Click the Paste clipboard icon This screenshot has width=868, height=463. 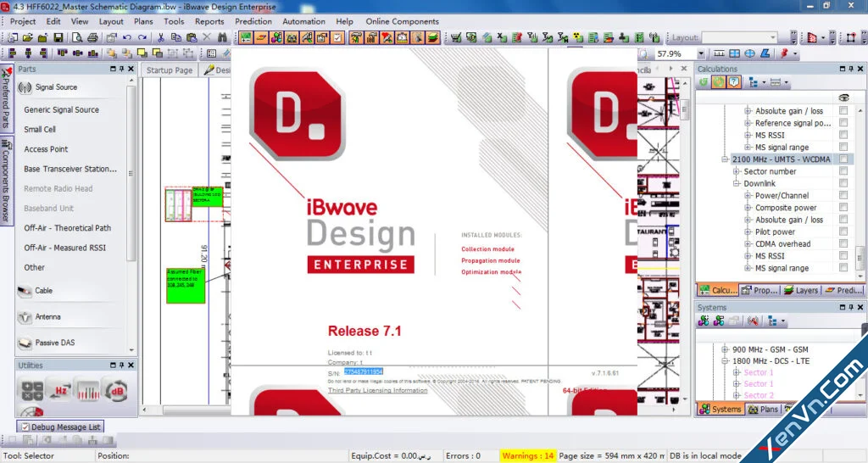tap(192, 37)
